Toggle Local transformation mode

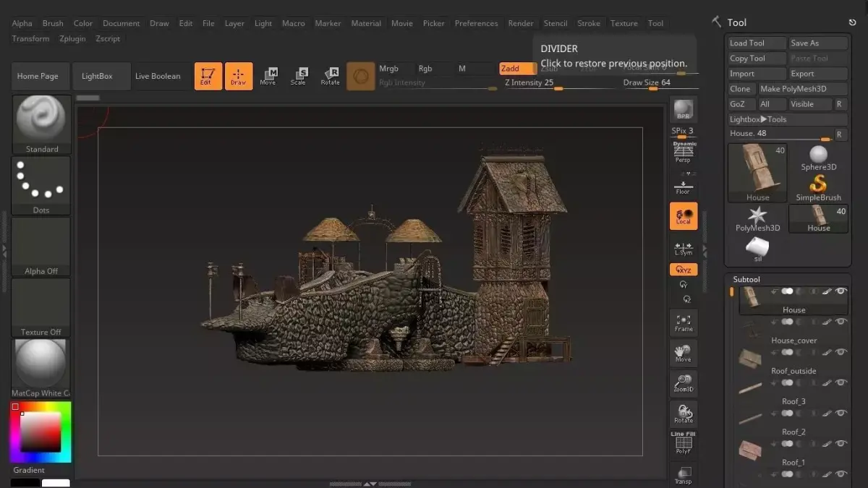coord(683,215)
